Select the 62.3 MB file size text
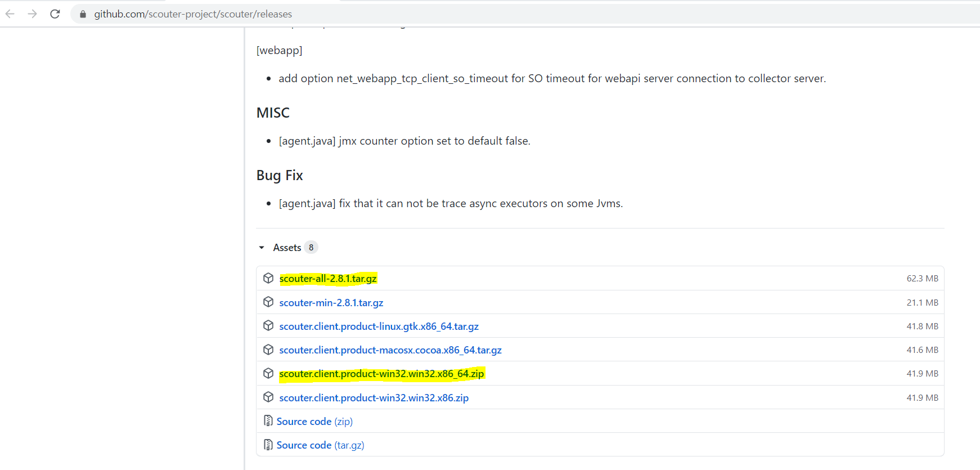 (x=922, y=279)
